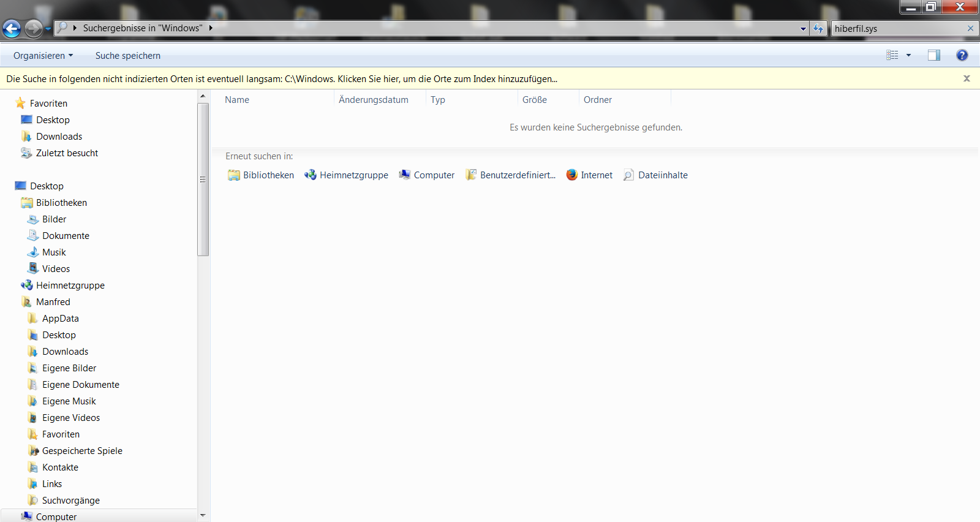Open Zuletzt besucht
980x522 pixels.
tap(60, 153)
